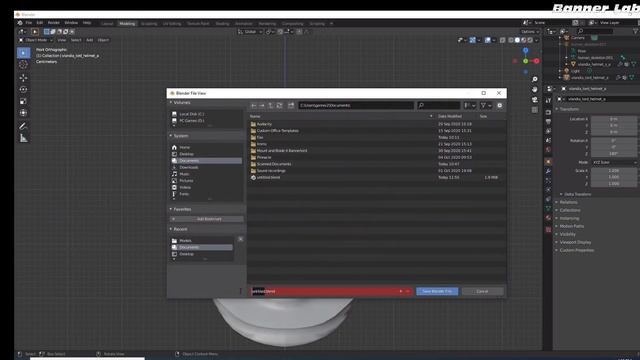The image size is (640, 360).
Task: Switch to the Modeling workspace tab
Action: click(x=127, y=24)
